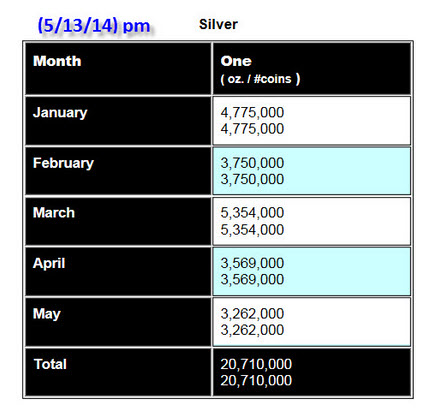This screenshot has height=414, width=431.
Task: Select the April row label
Action: click(49, 263)
